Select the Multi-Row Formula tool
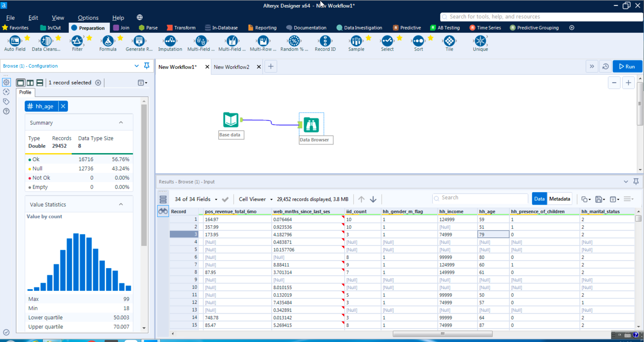This screenshot has height=342, width=644. click(263, 43)
